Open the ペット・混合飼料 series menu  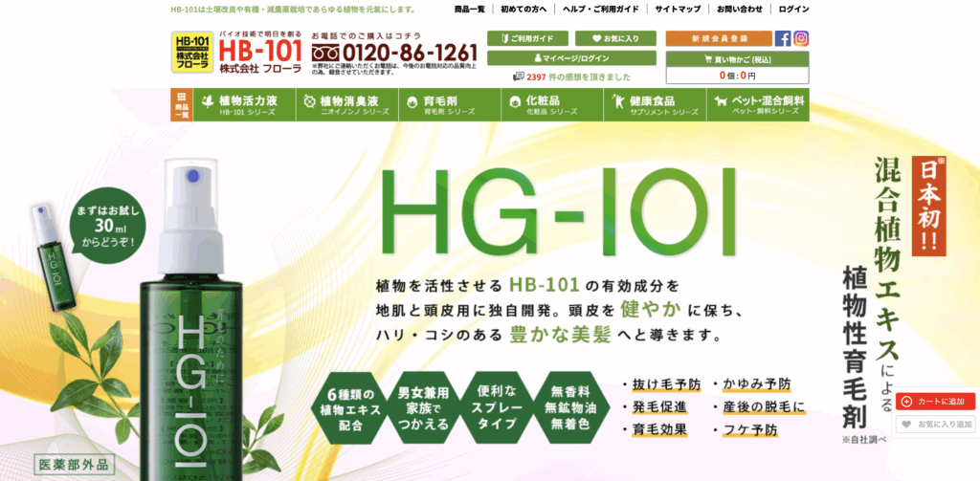[758, 104]
